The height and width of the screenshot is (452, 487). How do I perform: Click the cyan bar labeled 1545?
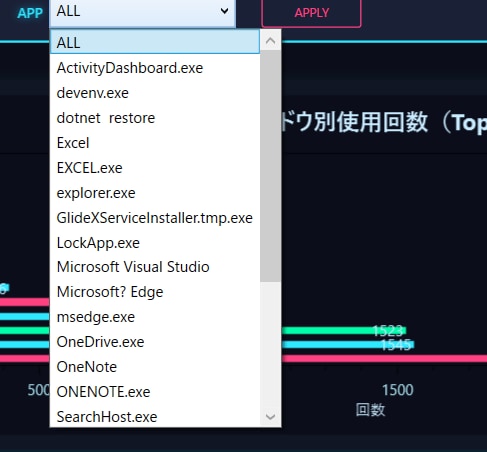pos(348,344)
